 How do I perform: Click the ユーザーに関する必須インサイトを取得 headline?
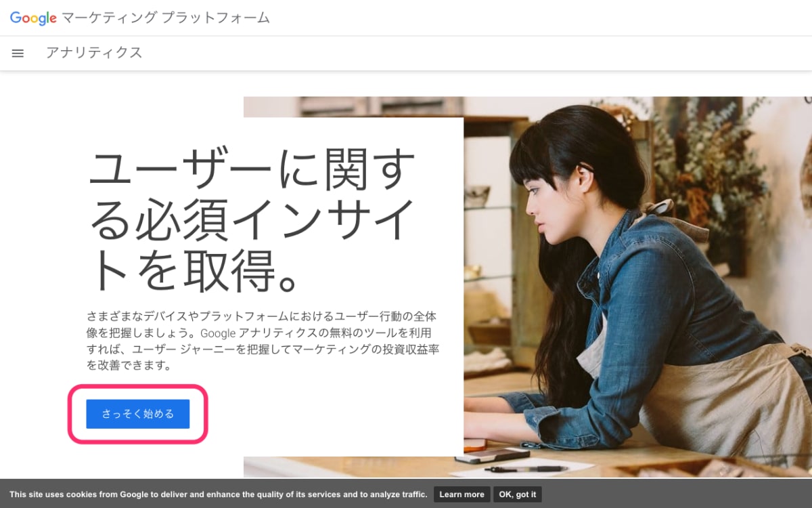tap(252, 220)
